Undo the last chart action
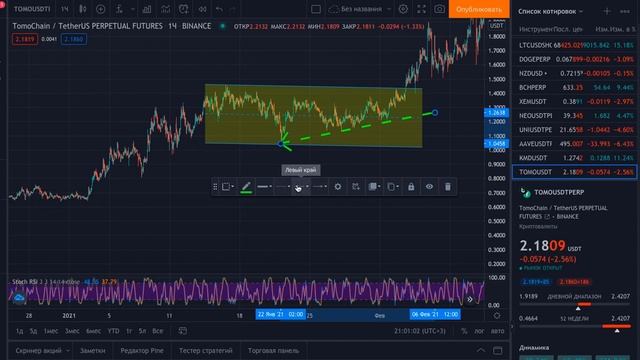 pos(219,9)
